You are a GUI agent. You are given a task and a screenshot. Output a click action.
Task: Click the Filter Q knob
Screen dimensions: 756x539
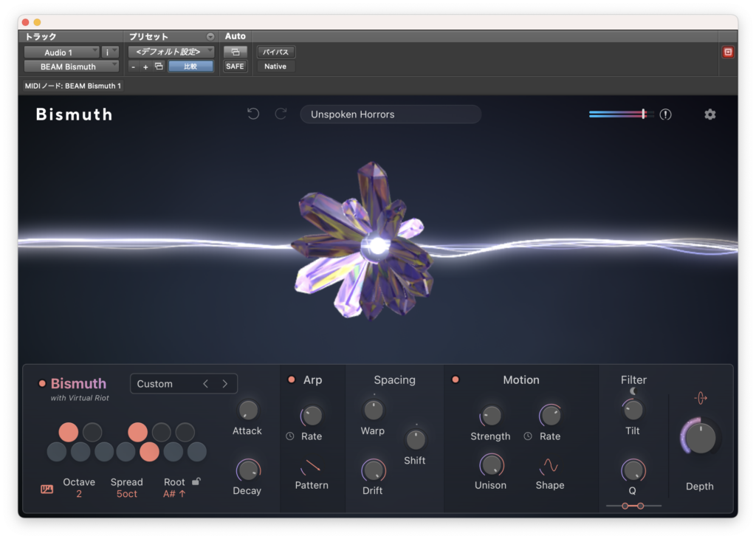click(633, 470)
